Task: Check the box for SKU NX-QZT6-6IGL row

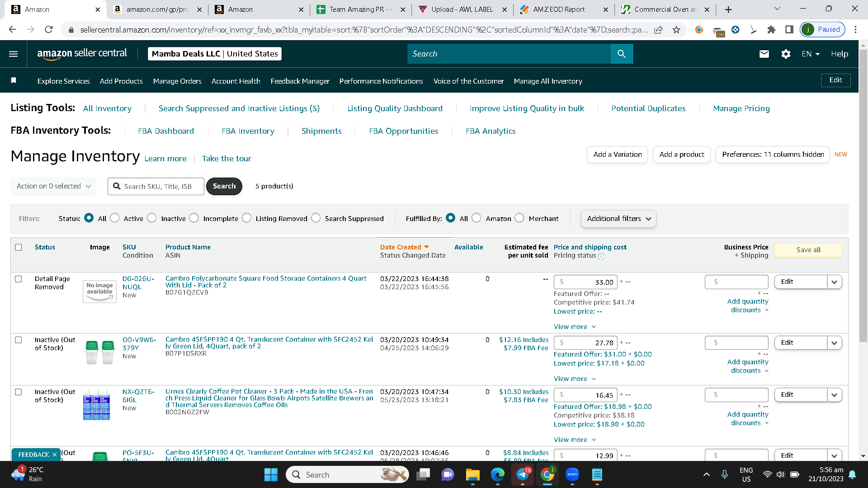Action: pyautogui.click(x=19, y=392)
